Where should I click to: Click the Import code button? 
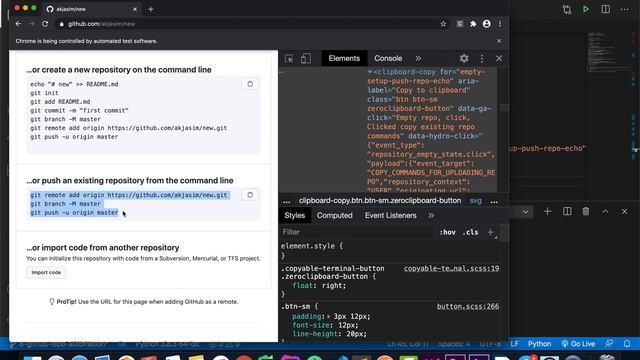coord(46,272)
